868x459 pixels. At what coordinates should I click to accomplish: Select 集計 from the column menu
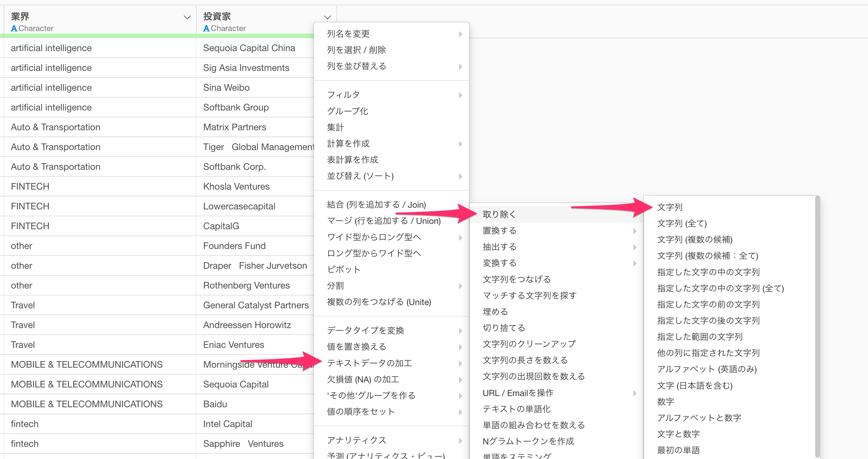click(x=391, y=127)
